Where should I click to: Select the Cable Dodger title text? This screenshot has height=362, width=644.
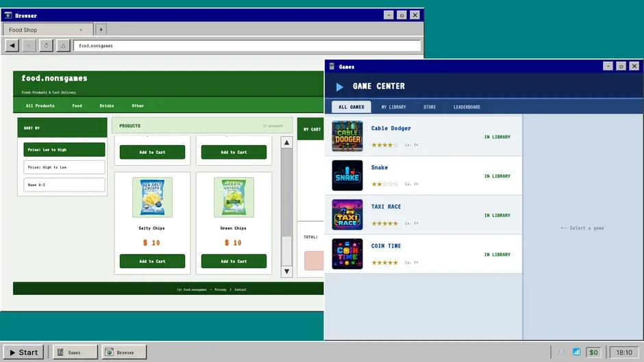pos(391,128)
